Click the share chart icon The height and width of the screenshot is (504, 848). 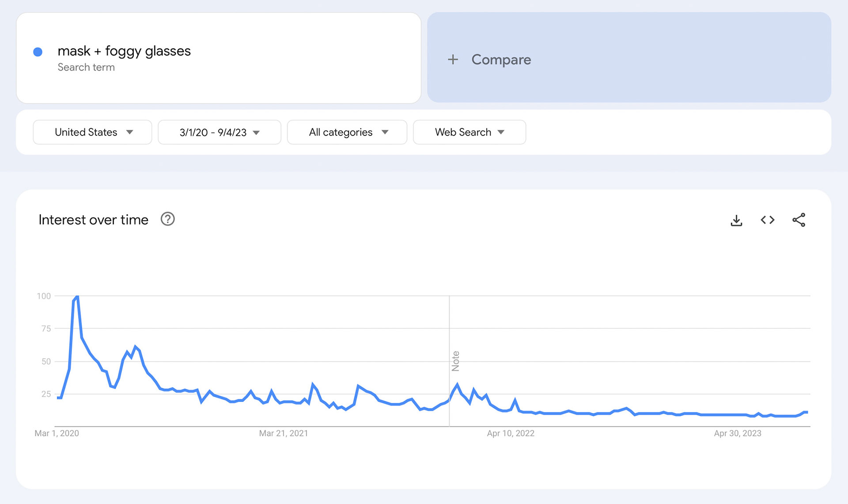799,220
